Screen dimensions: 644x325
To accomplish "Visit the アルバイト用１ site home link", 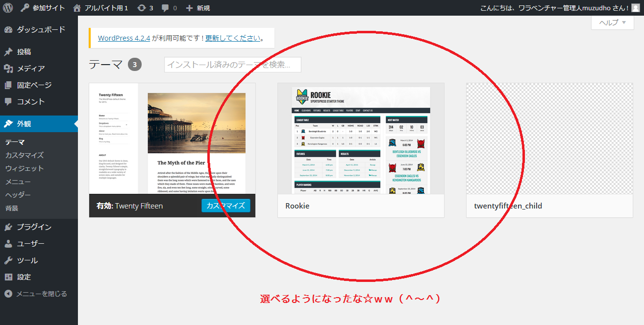I will [100, 8].
